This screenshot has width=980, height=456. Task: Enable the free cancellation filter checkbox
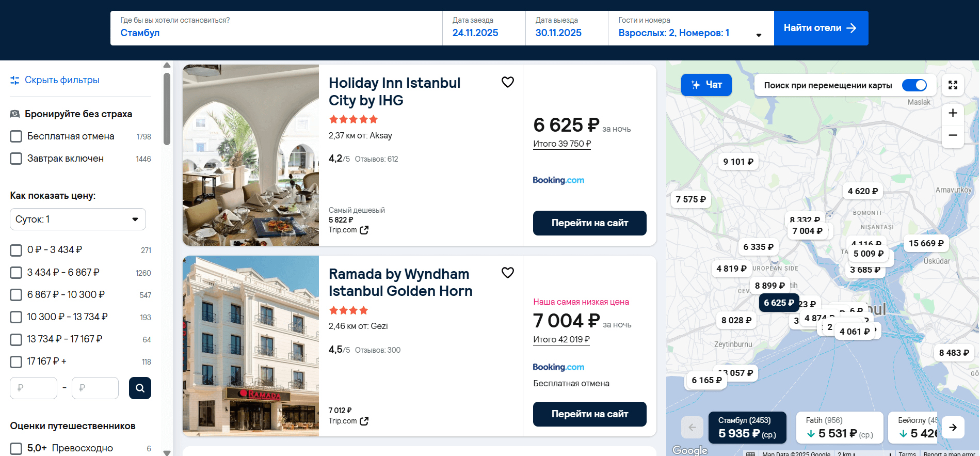17,136
